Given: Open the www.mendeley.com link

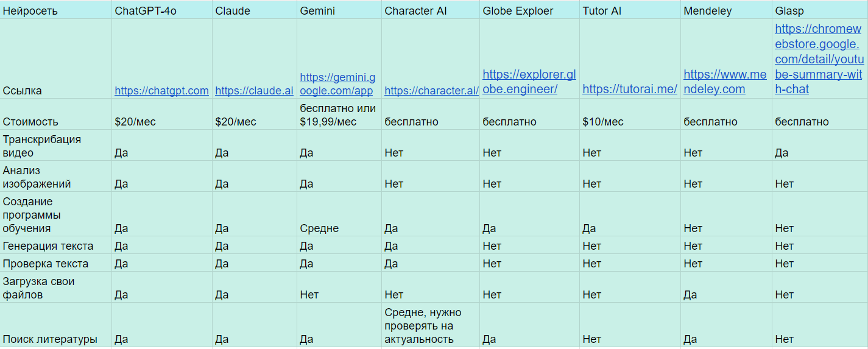Looking at the screenshot, I should click(725, 82).
